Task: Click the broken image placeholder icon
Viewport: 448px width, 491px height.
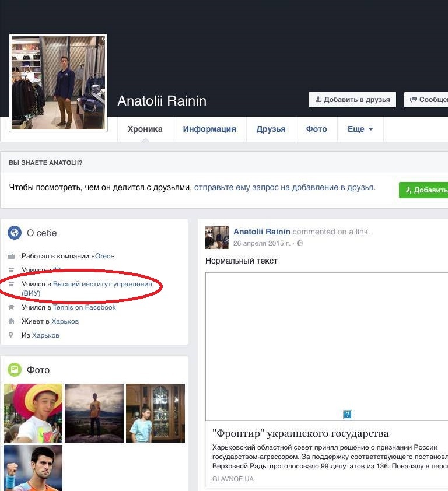Action: coord(348,415)
